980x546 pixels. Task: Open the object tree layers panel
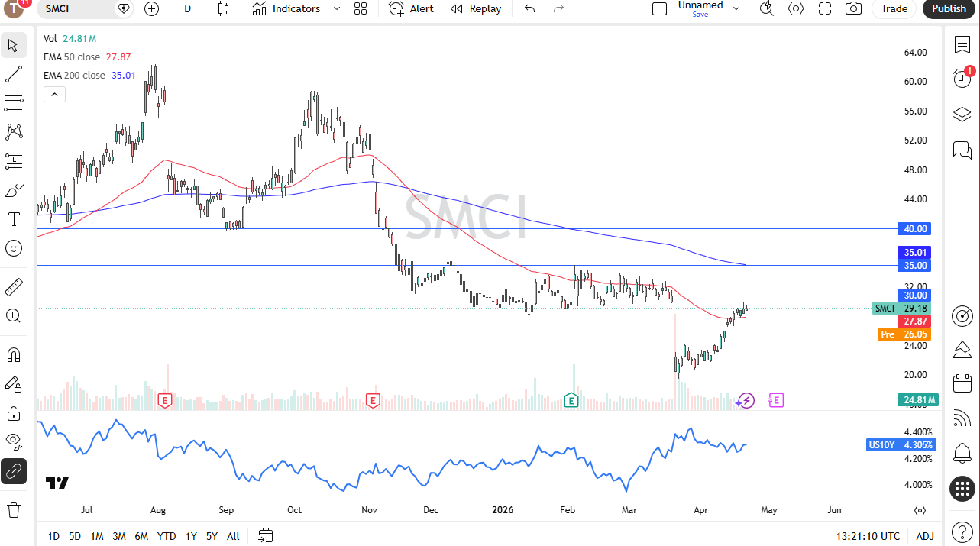tap(962, 115)
